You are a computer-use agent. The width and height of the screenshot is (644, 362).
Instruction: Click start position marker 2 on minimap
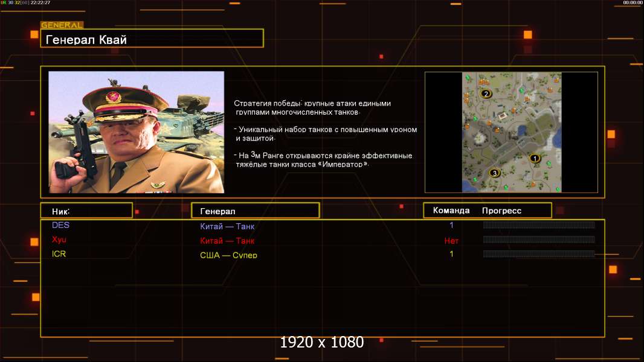486,94
